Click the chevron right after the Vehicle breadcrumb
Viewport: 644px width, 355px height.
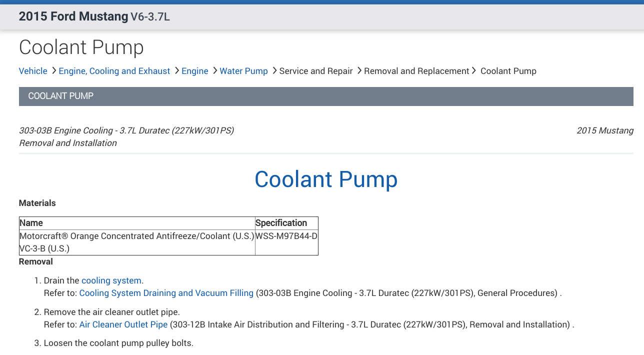(x=53, y=70)
